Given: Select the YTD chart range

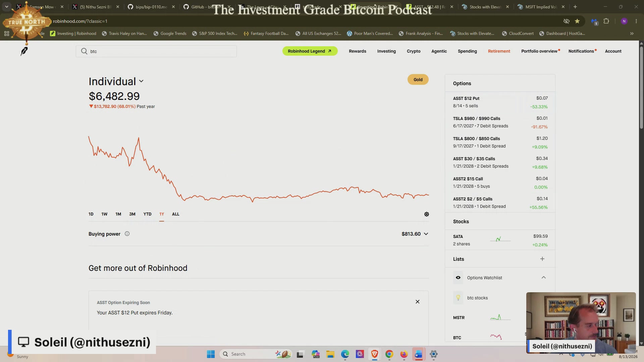Looking at the screenshot, I should pos(147,214).
